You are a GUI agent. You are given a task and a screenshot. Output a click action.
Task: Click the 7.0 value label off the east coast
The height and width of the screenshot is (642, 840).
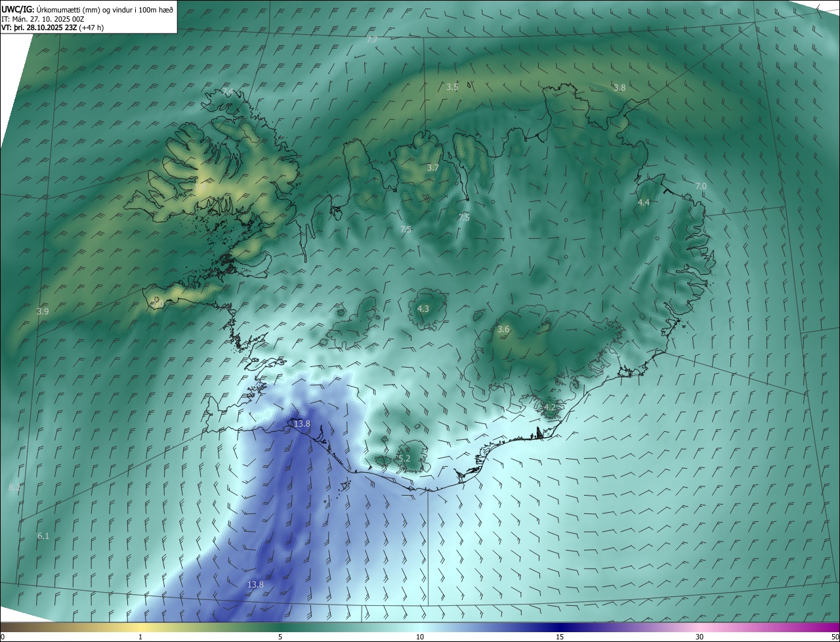point(701,186)
